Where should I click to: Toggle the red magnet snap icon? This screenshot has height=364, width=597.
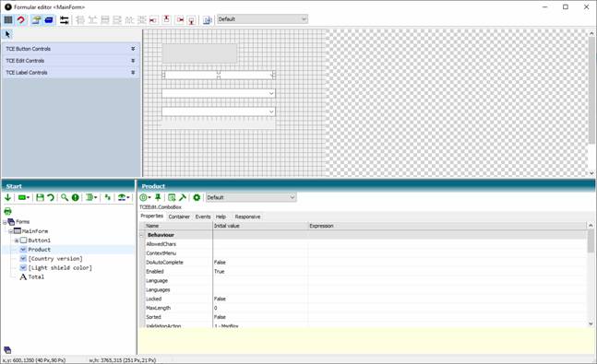tap(21, 19)
